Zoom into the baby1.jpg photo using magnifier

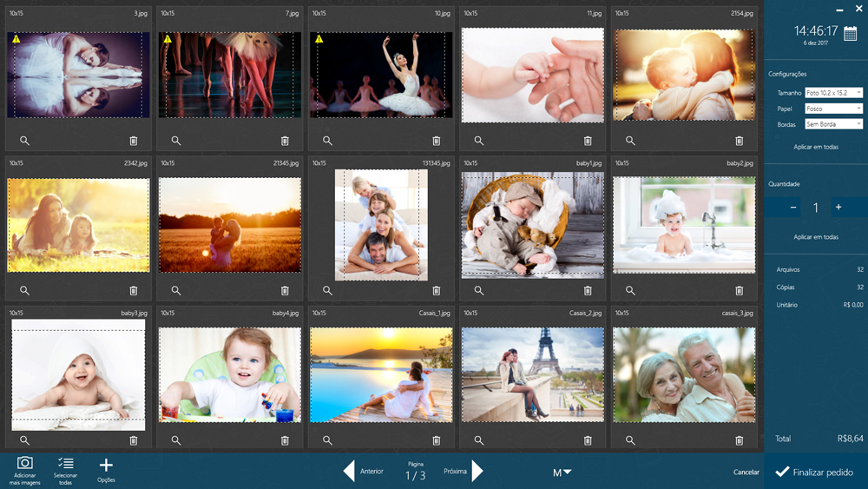(479, 291)
